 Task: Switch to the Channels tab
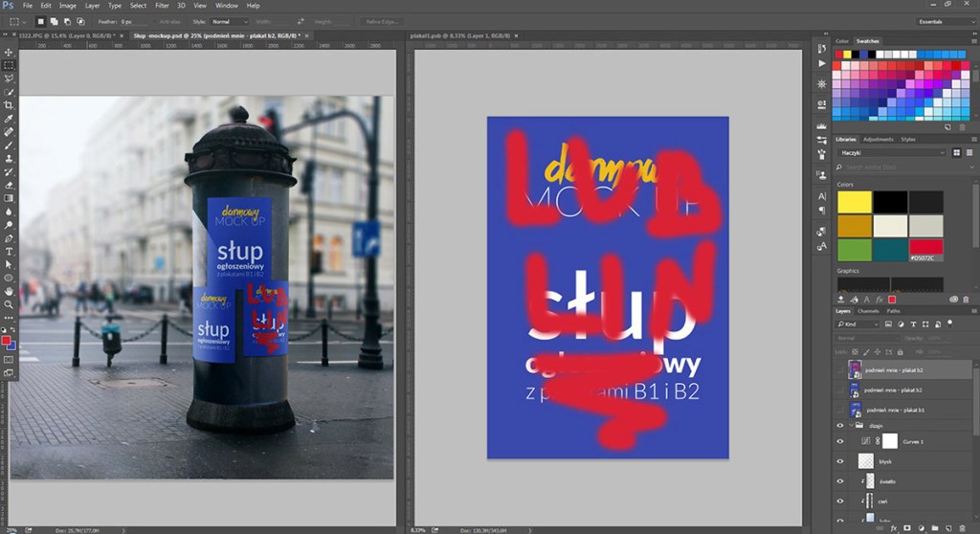868,311
